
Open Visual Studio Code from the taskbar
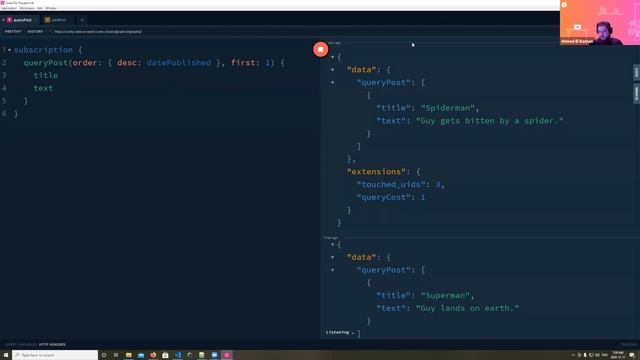point(178,355)
